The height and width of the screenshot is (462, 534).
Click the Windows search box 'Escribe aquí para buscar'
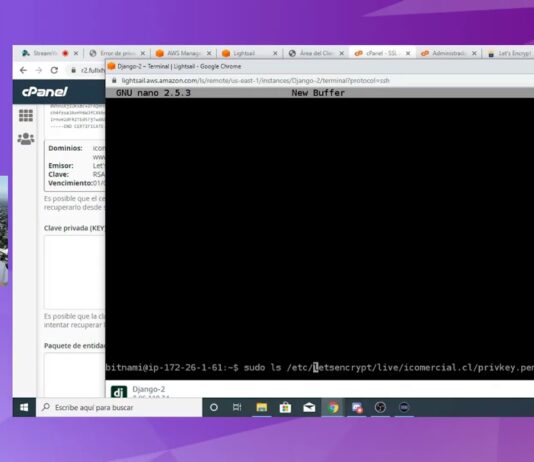point(119,407)
